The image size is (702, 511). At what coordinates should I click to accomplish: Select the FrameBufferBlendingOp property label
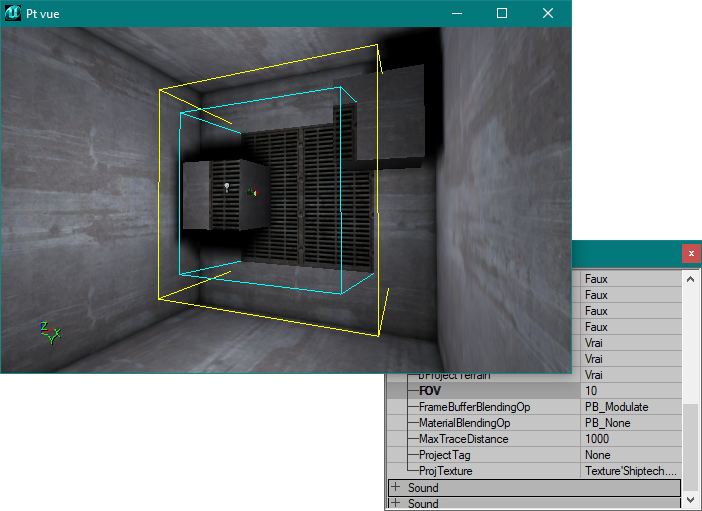pos(474,407)
